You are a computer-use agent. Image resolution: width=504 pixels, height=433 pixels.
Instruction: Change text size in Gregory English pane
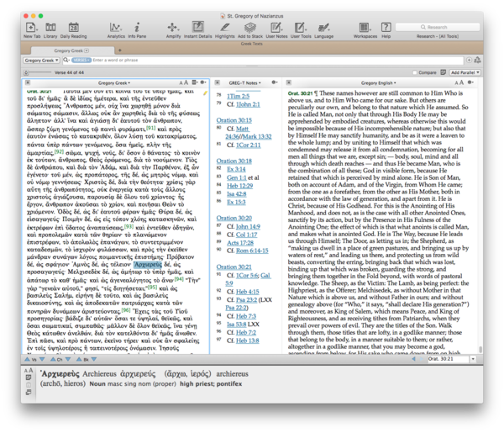(459, 82)
